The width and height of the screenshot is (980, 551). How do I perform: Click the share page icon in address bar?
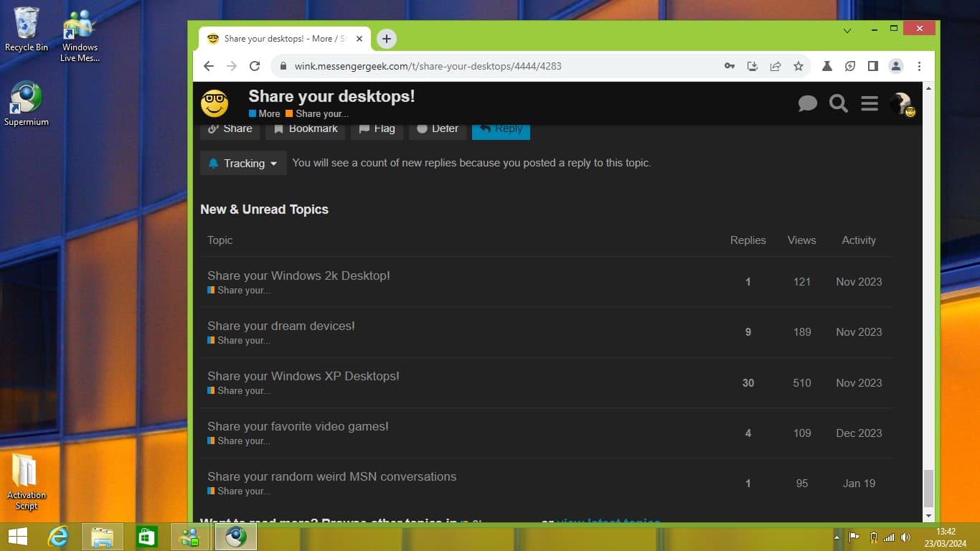tap(776, 66)
